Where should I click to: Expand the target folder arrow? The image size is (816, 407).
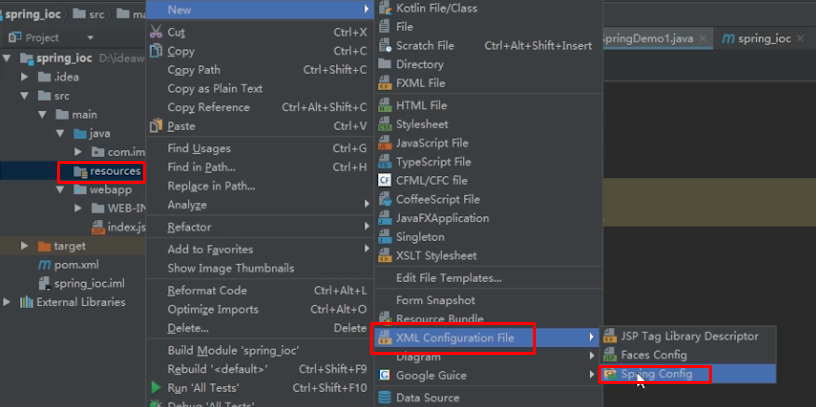tap(24, 246)
